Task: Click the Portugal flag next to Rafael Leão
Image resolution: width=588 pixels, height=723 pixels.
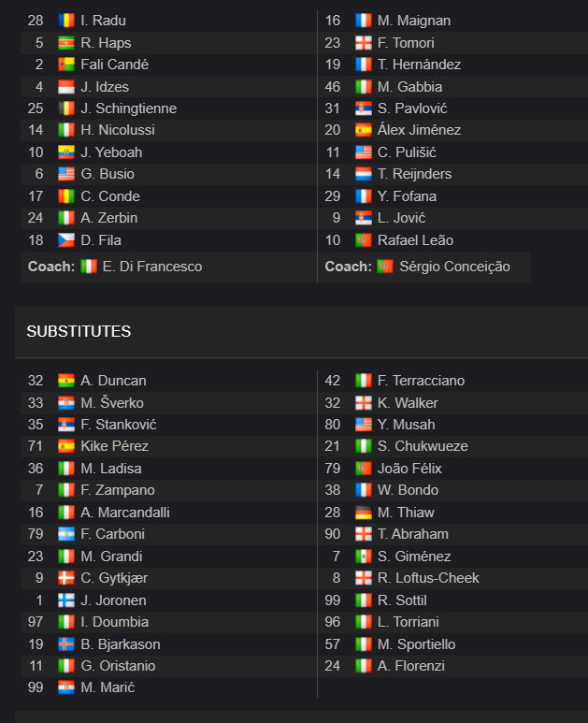Action: coord(363,240)
